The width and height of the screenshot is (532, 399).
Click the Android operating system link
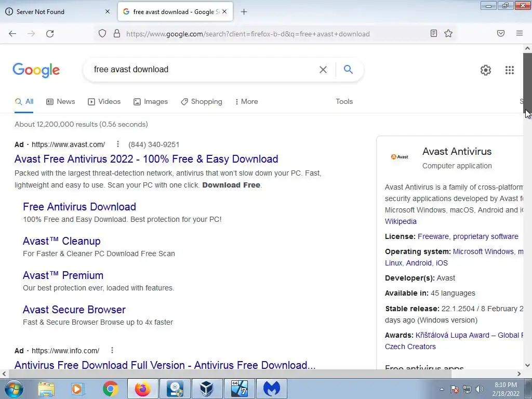coord(419,263)
